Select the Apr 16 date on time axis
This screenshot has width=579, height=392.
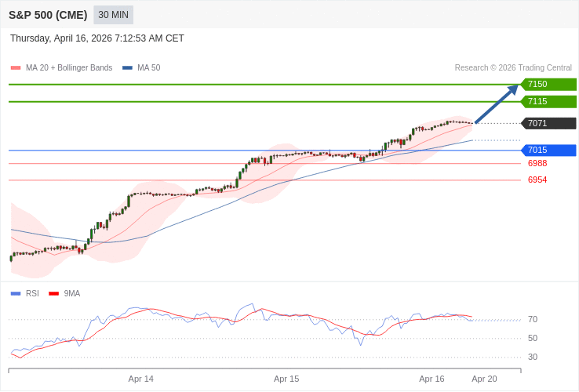click(432, 379)
